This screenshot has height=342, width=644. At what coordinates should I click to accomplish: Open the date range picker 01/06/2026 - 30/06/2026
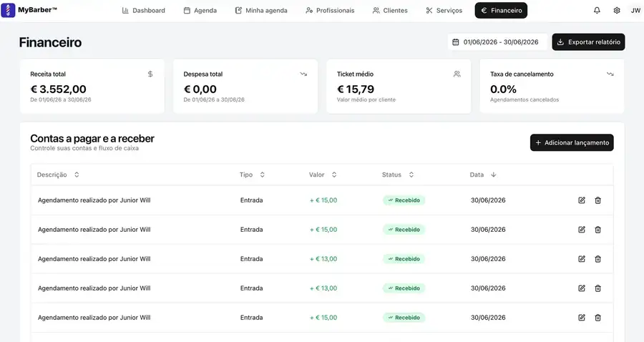pos(497,42)
